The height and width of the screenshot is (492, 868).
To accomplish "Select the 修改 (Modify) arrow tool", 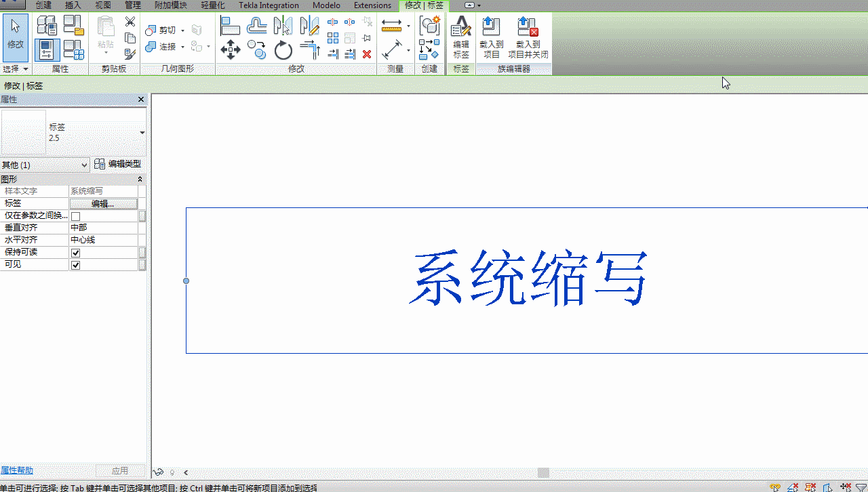I will pos(15,37).
